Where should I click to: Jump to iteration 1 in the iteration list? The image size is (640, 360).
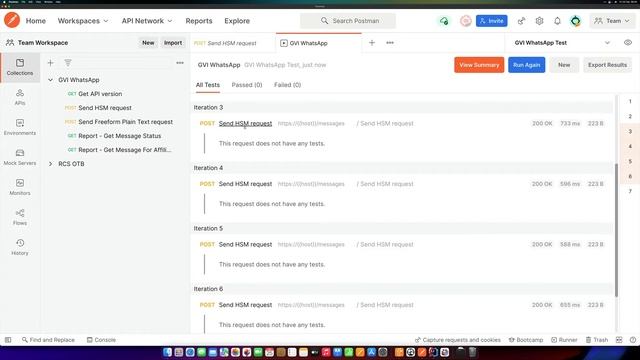[630, 101]
